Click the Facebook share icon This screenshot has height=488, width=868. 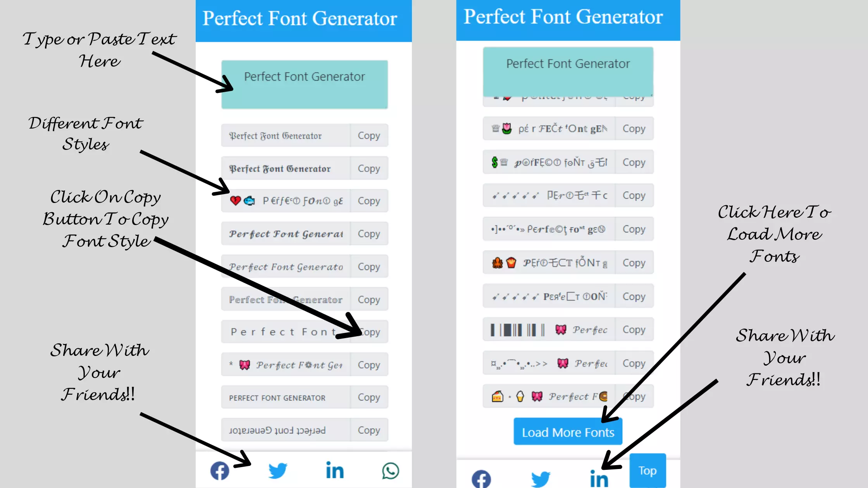pos(220,471)
